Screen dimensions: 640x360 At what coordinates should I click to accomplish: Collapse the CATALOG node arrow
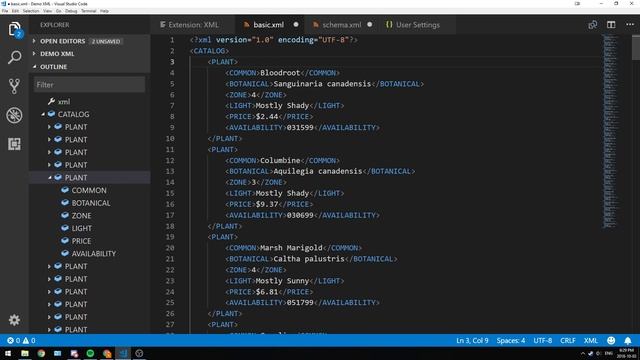click(x=43, y=115)
